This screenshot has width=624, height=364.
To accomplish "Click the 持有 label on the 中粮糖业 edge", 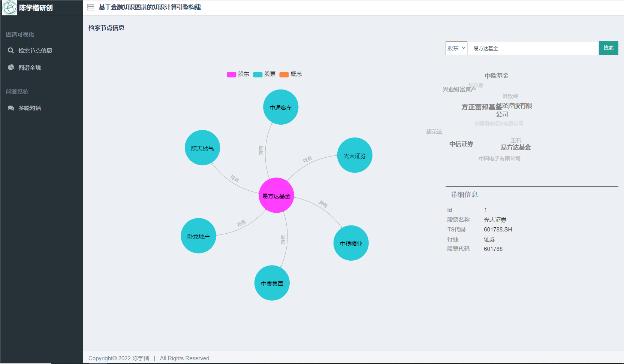I will coord(323,204).
